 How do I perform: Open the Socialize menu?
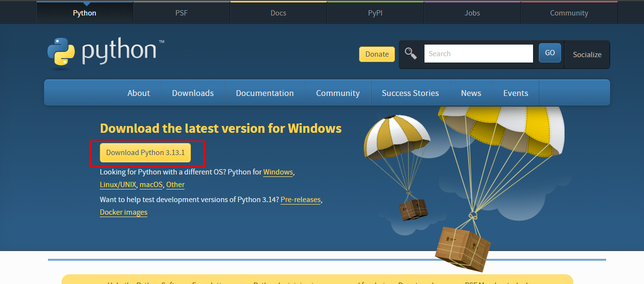click(587, 54)
